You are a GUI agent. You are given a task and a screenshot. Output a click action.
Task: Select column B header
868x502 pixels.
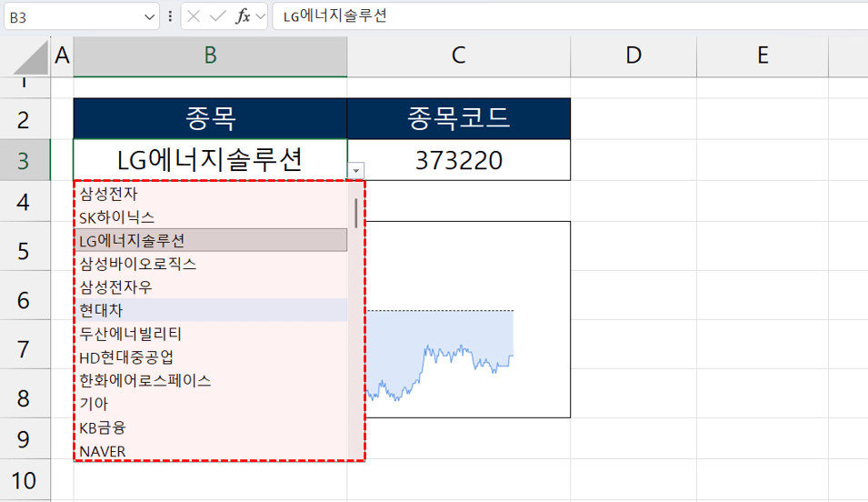pos(210,56)
